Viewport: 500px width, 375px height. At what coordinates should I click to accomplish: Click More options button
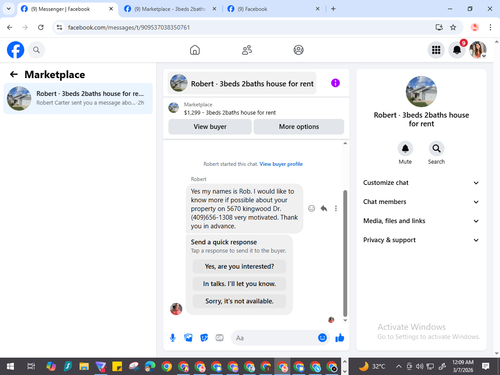point(299,127)
